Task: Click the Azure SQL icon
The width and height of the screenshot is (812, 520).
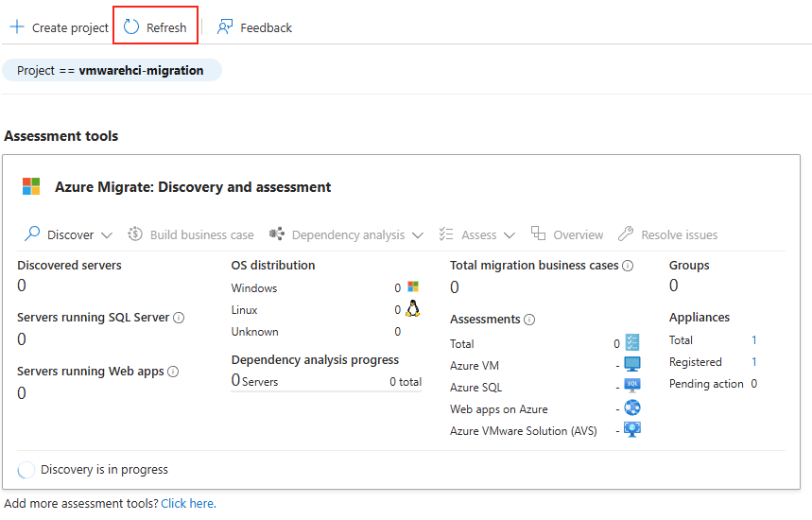Action: (x=632, y=386)
